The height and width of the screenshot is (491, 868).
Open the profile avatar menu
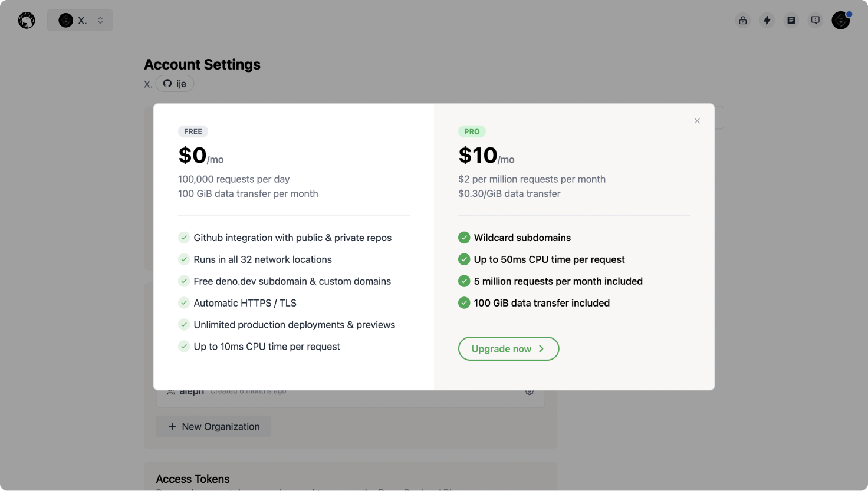pos(840,21)
